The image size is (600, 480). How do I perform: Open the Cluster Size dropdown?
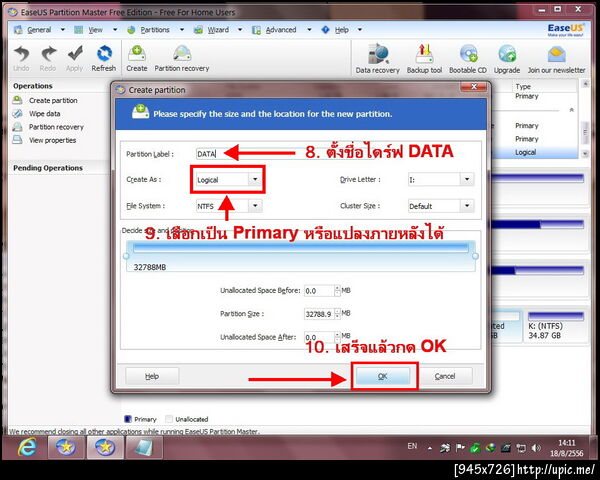467,206
